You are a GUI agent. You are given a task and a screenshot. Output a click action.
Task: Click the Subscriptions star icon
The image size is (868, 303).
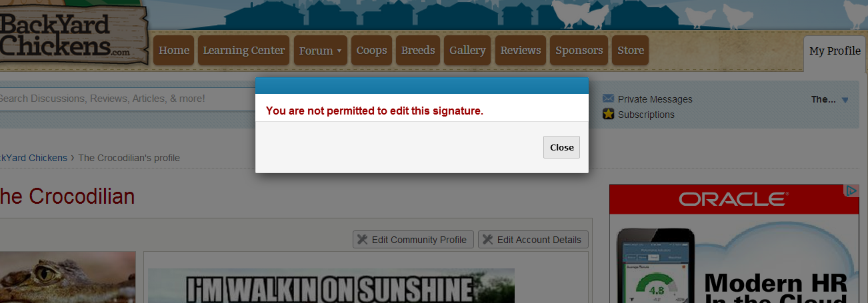pos(608,114)
